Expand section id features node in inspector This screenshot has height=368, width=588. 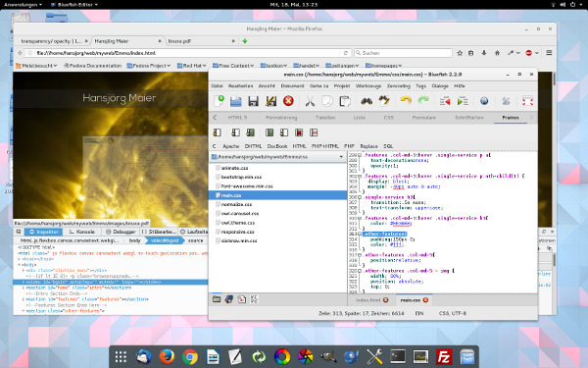(24, 299)
